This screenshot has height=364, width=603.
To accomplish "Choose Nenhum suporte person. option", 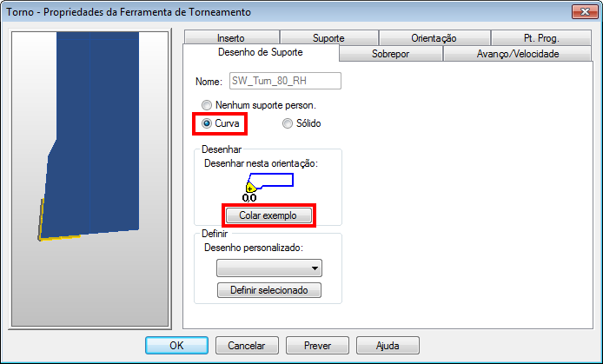I will [258, 105].
